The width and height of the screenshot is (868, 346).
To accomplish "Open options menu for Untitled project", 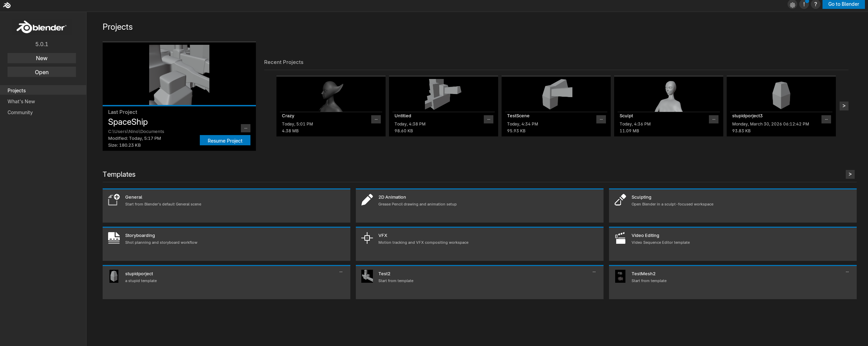I will coord(489,119).
